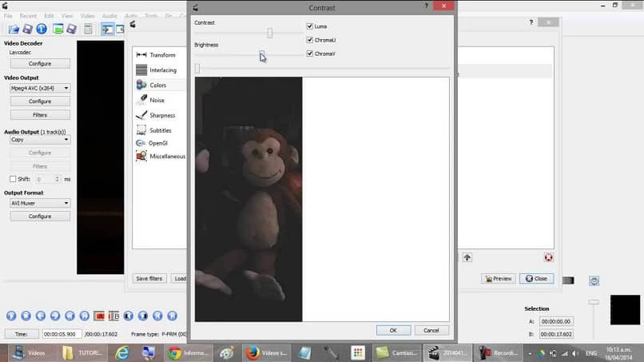
Task: Go to previous frame using left arrow button
Action: 40,316
